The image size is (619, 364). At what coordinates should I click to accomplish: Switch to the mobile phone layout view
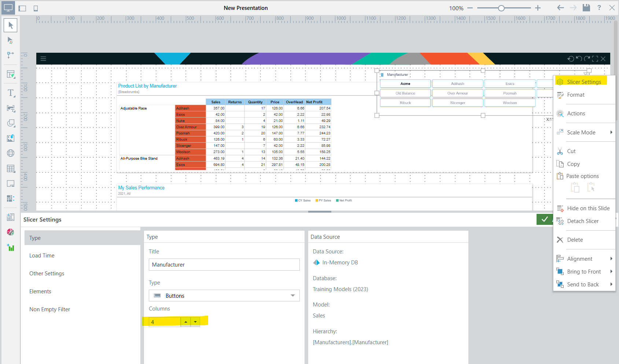[x=36, y=8]
